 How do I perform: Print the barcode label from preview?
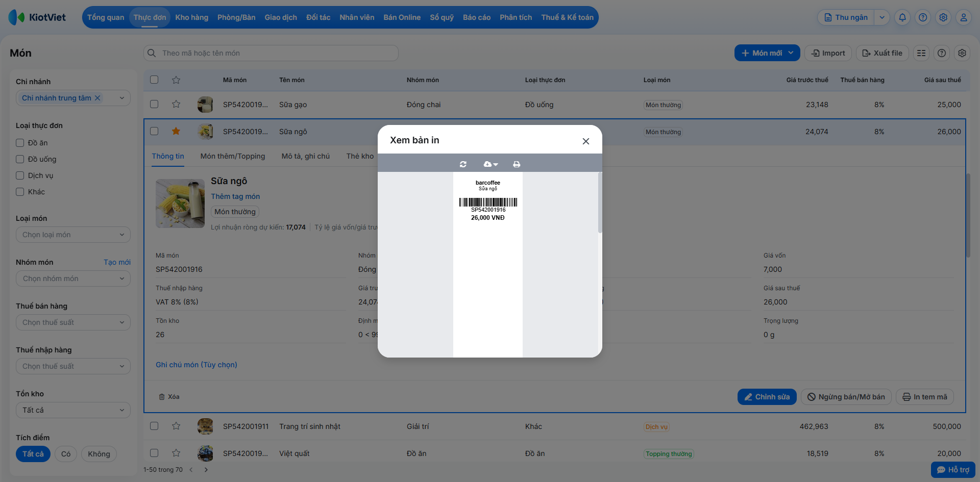point(517,164)
